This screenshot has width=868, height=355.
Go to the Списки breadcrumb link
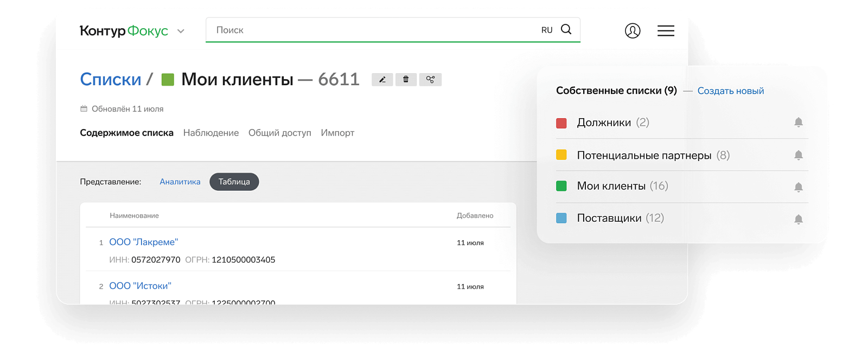[x=111, y=80]
